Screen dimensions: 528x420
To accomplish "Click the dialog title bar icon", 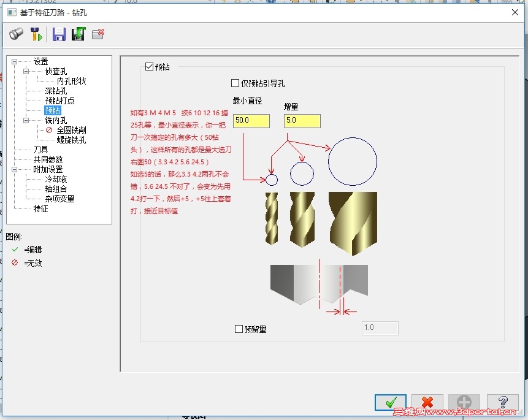I will (x=12, y=12).
